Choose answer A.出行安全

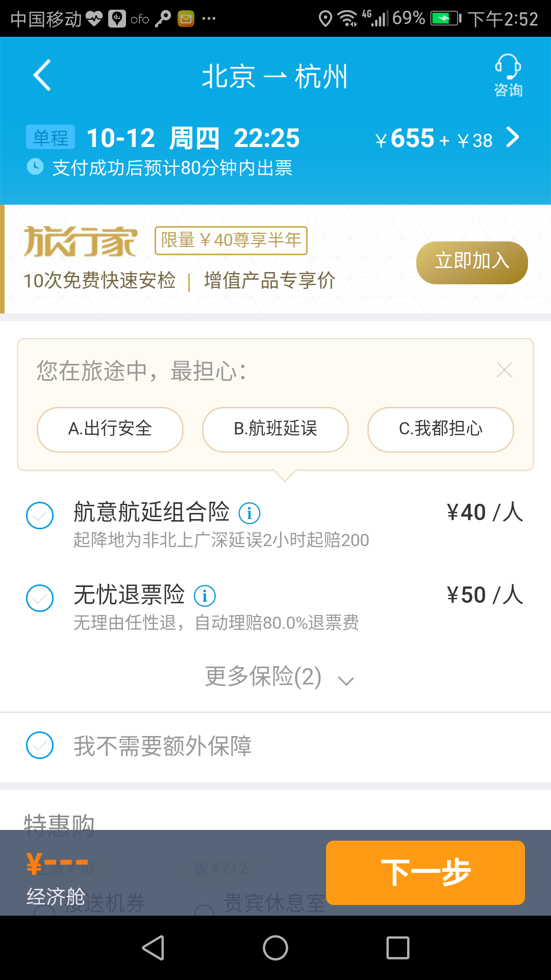coord(110,429)
